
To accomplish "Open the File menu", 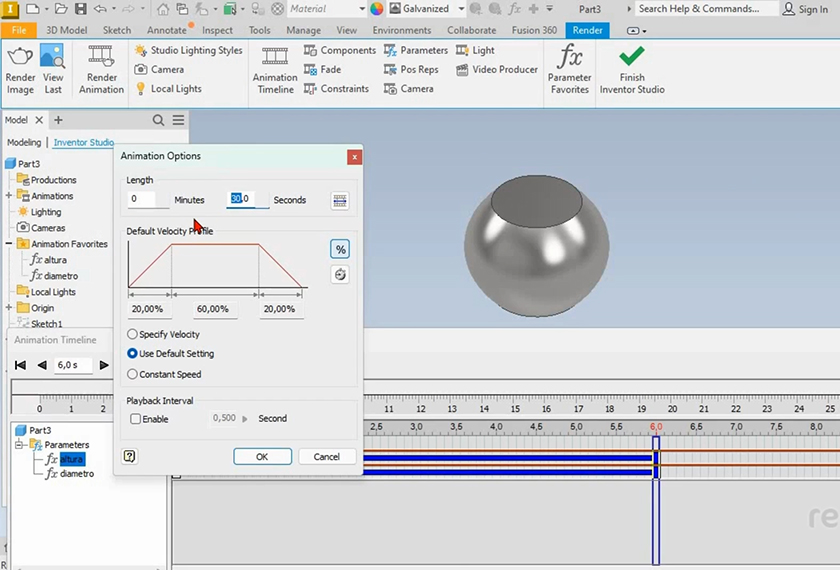I will click(x=18, y=30).
